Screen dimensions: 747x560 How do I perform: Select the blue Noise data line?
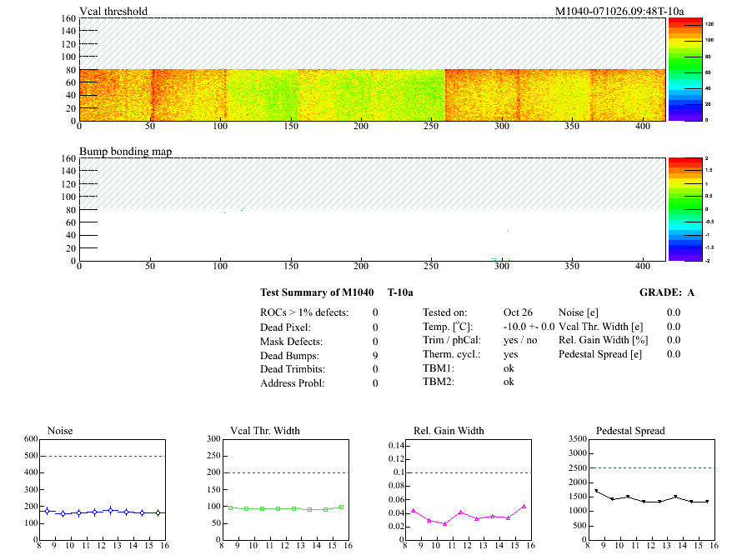tap(103, 512)
